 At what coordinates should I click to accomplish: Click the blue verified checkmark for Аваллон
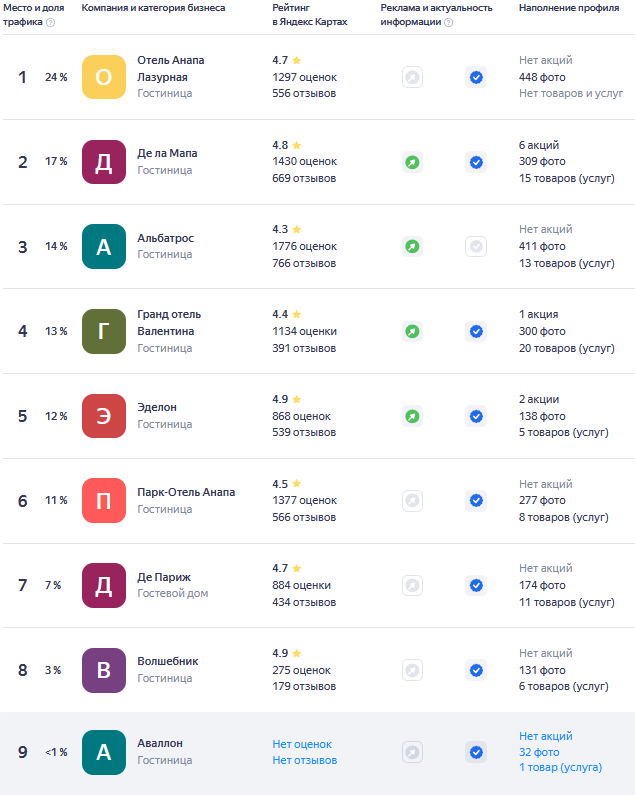tap(476, 752)
